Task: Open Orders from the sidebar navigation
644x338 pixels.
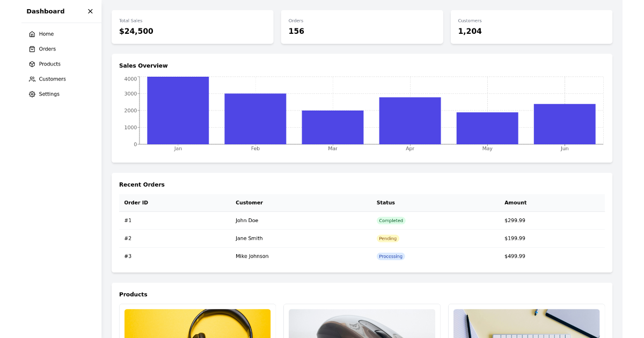Action: (33, 49)
